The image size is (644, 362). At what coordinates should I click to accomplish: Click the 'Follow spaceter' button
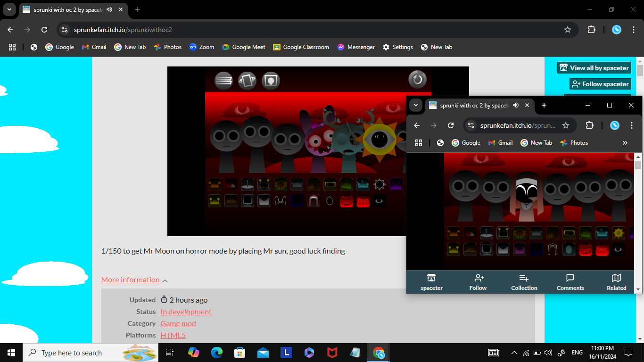pyautogui.click(x=600, y=84)
